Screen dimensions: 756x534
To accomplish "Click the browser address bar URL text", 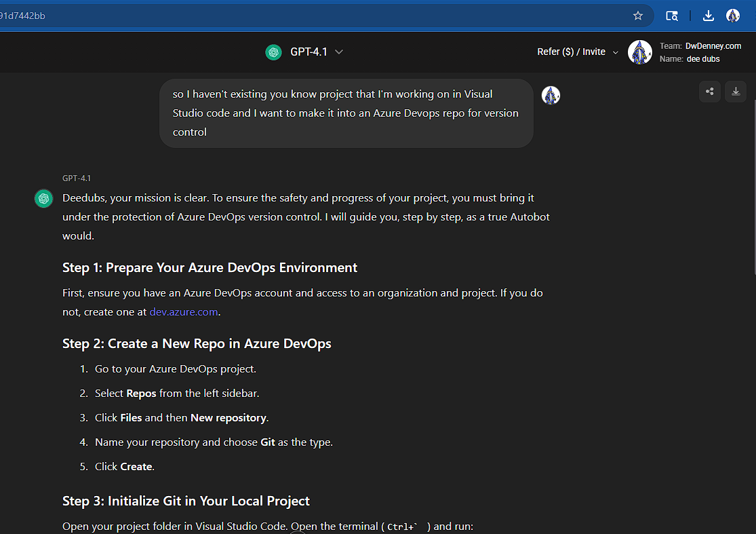I will [x=22, y=16].
